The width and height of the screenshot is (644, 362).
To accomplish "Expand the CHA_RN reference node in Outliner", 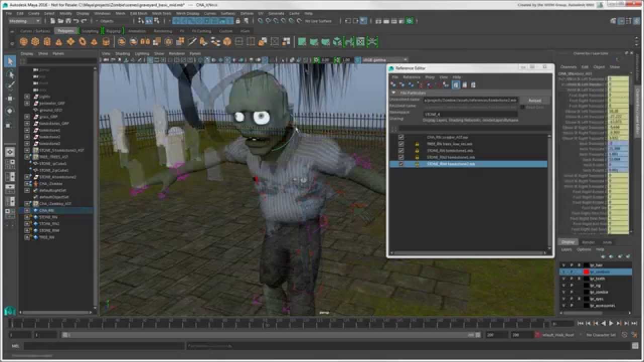I will coord(27,211).
